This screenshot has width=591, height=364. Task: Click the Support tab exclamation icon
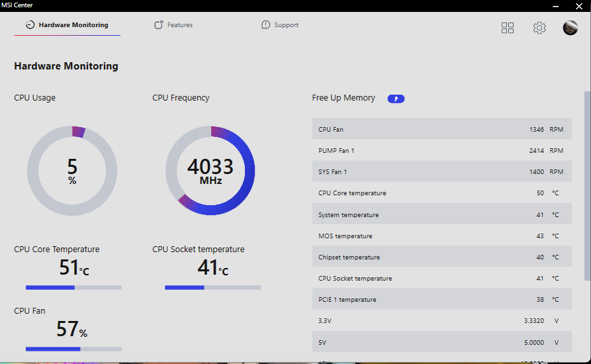coord(266,25)
